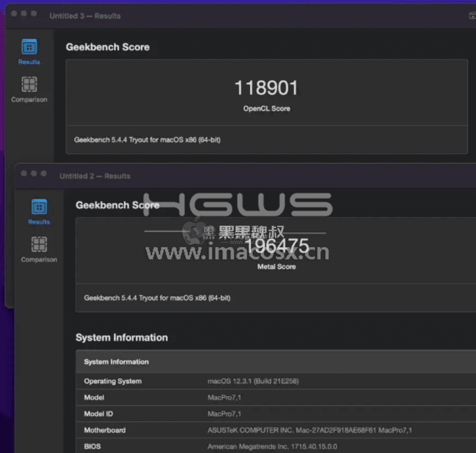Click the Model row label

[x=94, y=397]
